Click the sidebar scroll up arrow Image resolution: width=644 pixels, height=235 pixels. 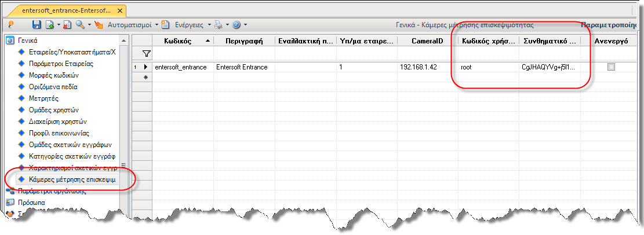pos(123,41)
